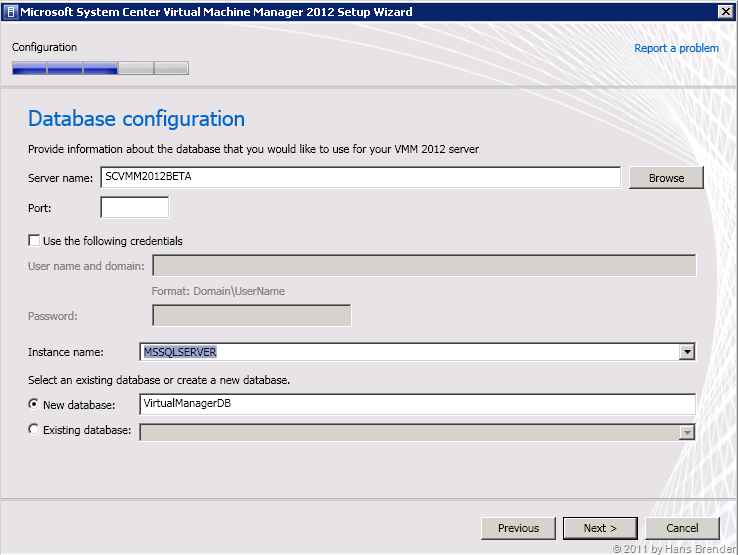Select the highlighted MSSQLSERVER instance text

tap(181, 352)
